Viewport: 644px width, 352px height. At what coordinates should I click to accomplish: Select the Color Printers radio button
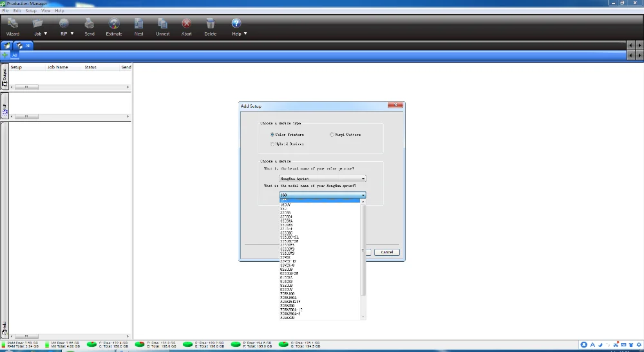[x=272, y=135]
